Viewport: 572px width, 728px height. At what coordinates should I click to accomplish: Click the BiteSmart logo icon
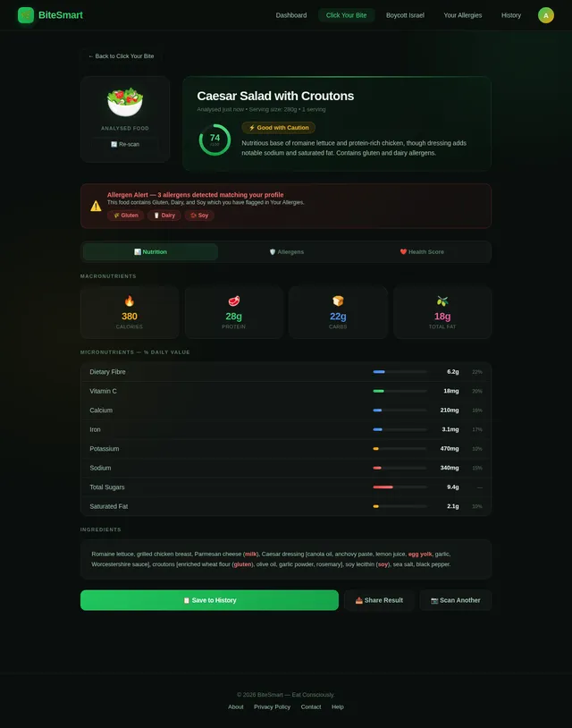[x=26, y=15]
